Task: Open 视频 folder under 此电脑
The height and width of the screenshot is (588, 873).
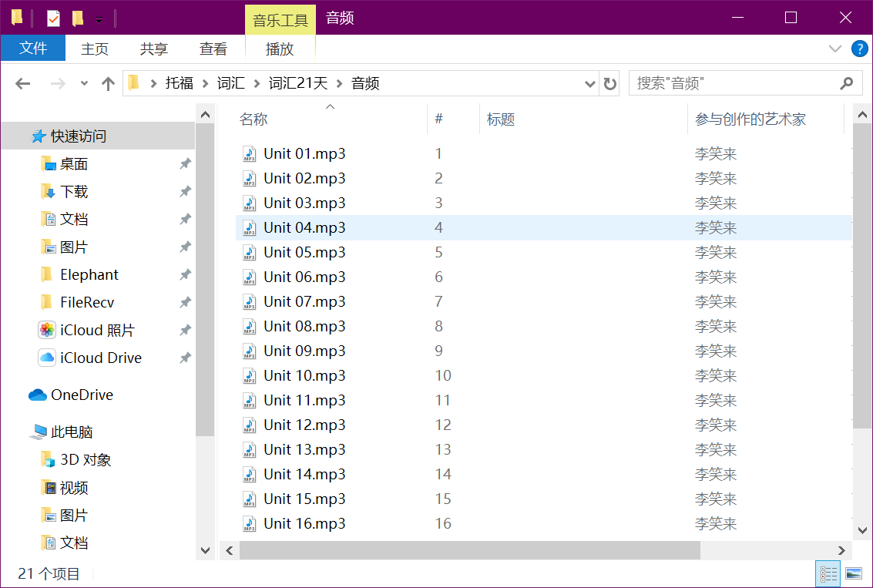Action: [73, 488]
